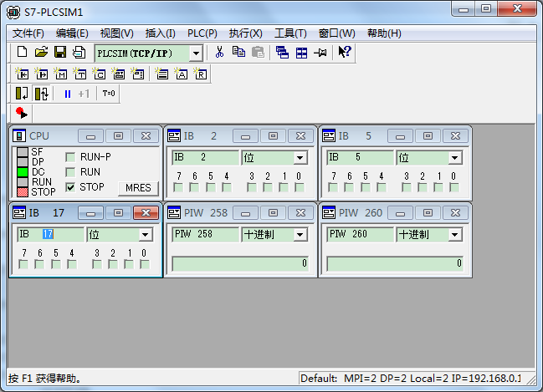Open IB 17 format dropdown
Viewport: 543px width, 392px height.
145,235
